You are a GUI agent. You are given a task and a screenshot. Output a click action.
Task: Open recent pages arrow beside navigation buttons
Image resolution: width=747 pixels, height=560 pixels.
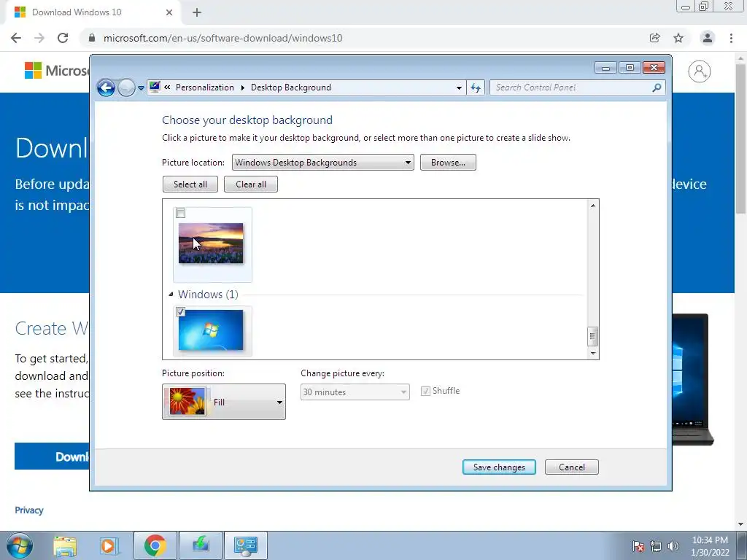(141, 87)
